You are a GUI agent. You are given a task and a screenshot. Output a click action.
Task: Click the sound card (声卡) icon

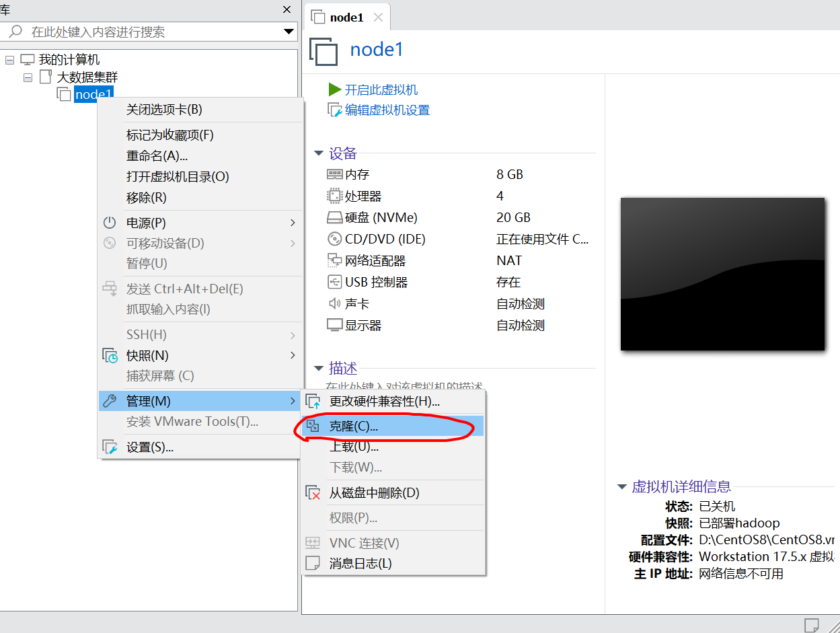335,303
